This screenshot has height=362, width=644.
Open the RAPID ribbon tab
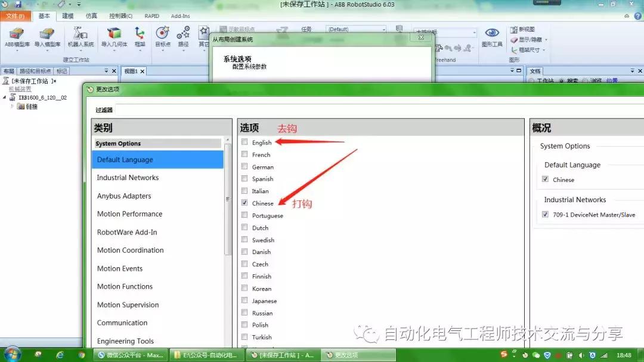[x=152, y=16]
